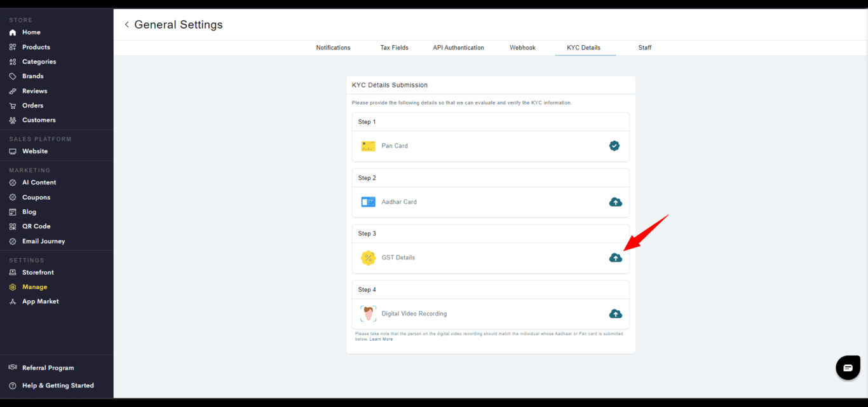
Task: Select the API Authentication tab
Action: 458,48
